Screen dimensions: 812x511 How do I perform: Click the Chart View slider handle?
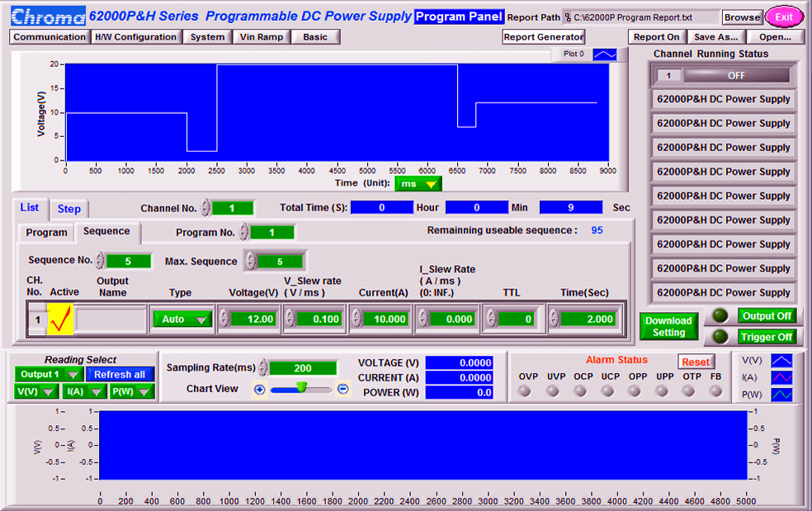point(302,388)
